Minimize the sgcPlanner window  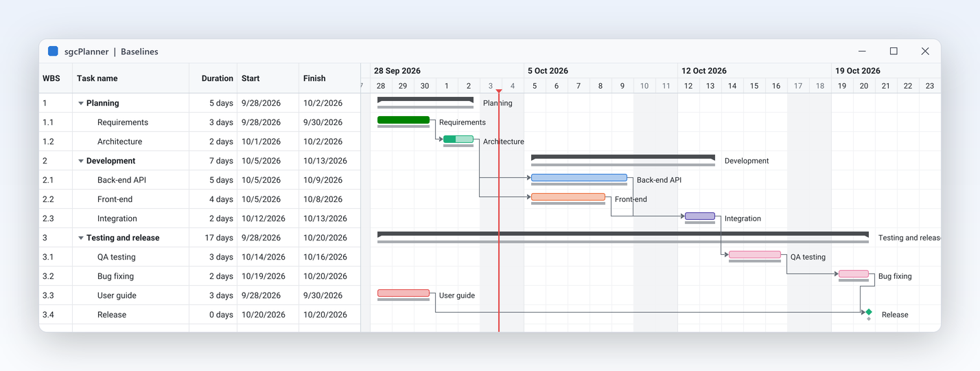point(862,52)
